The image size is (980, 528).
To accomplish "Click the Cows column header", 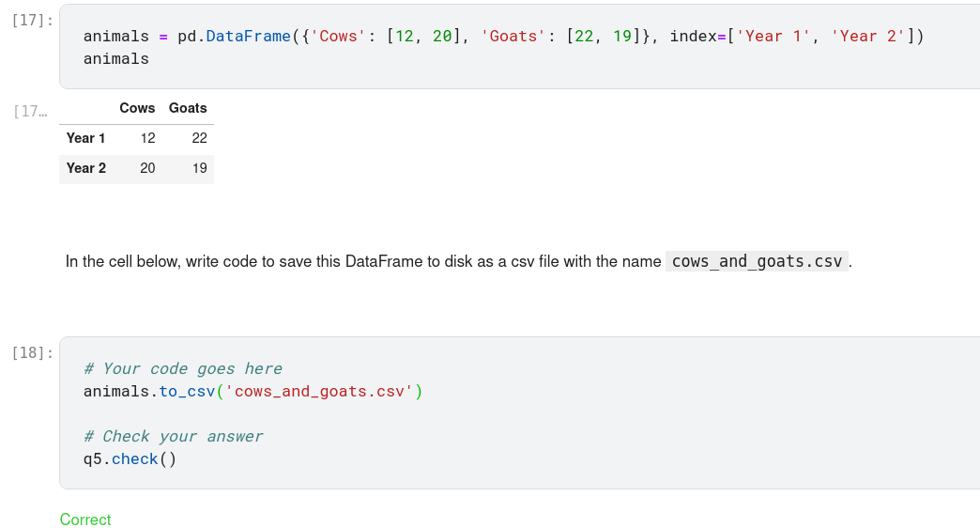I will point(137,108).
